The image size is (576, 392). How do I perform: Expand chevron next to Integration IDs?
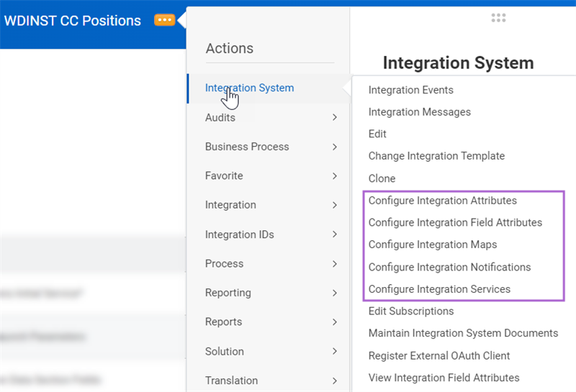point(335,234)
